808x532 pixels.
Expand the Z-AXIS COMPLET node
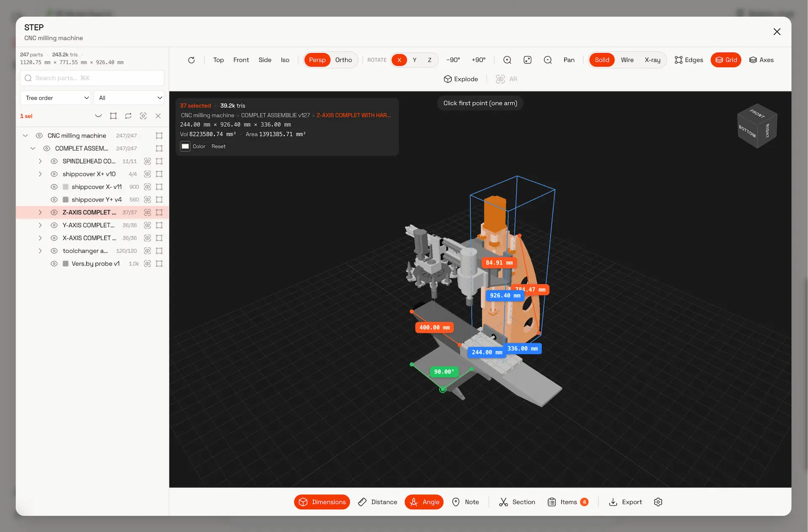40,213
